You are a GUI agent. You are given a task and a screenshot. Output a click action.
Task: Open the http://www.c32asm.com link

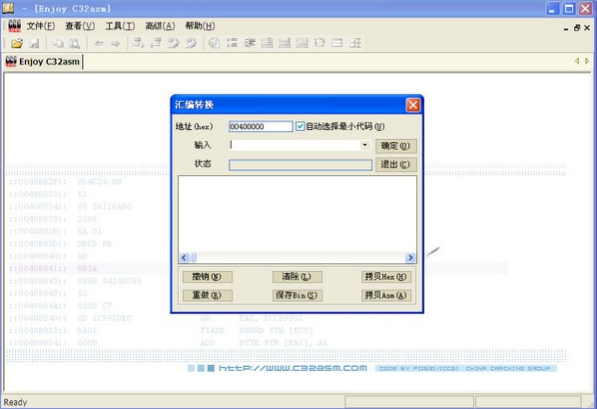coord(292,368)
